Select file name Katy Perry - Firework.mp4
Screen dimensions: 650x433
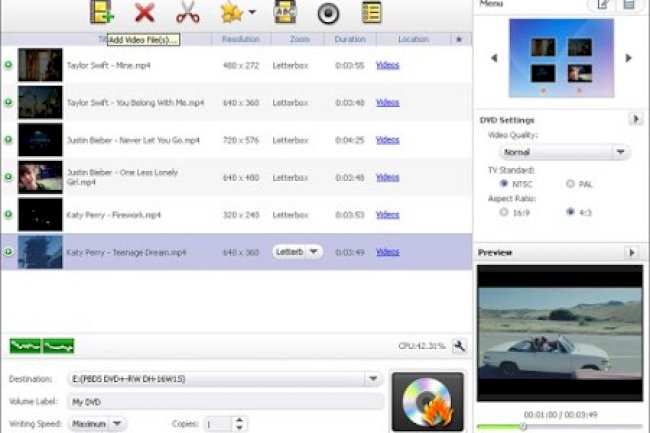(114, 215)
